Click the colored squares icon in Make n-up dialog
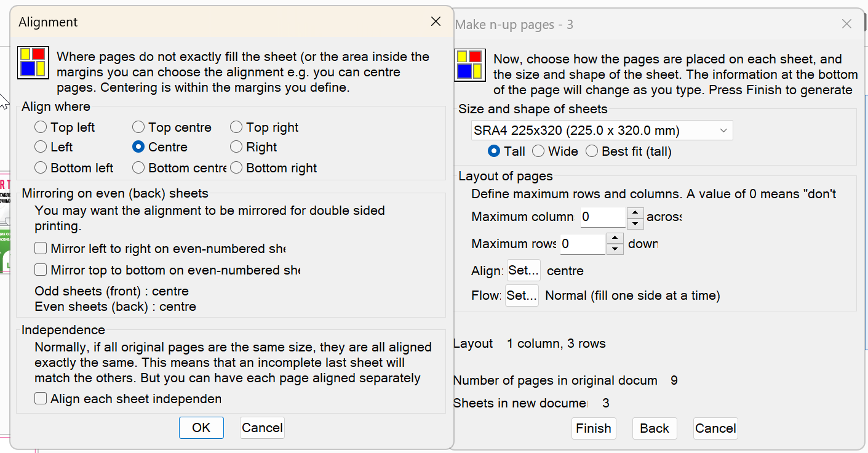This screenshot has width=868, height=453. pos(469,65)
